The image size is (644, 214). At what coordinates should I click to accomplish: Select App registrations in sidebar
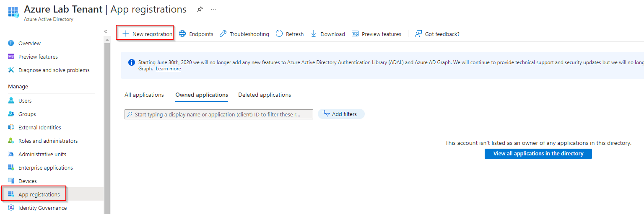pyautogui.click(x=39, y=194)
